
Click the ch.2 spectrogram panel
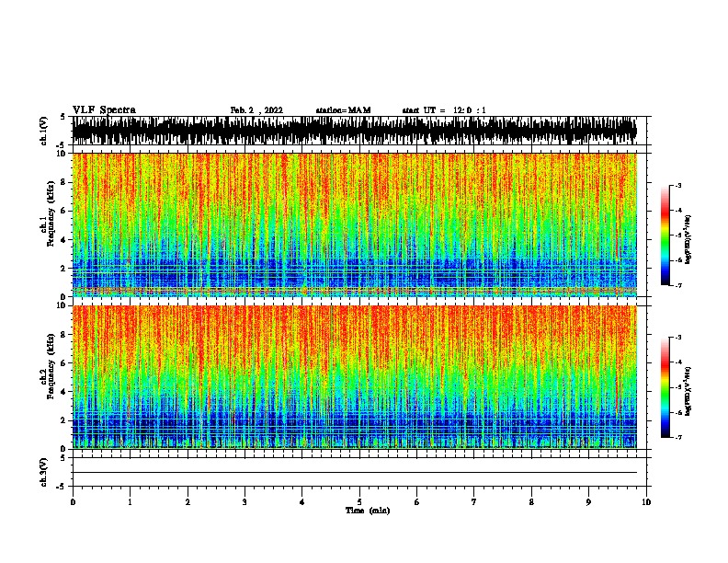tap(355, 377)
